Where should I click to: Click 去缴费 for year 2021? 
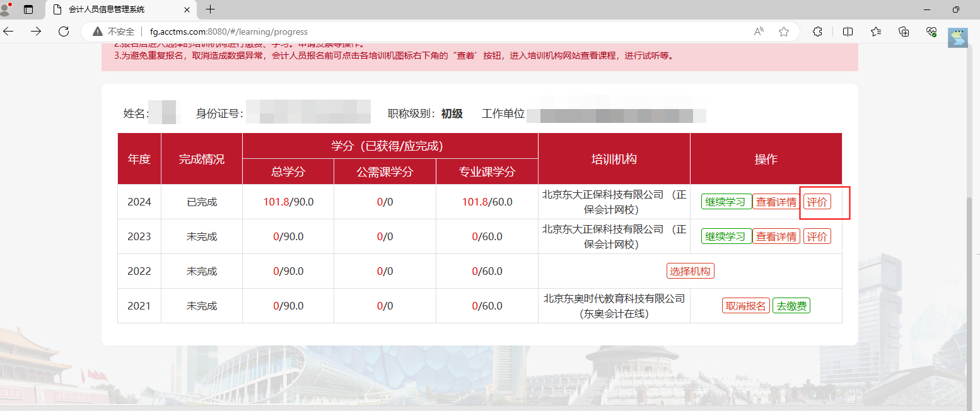pos(791,306)
